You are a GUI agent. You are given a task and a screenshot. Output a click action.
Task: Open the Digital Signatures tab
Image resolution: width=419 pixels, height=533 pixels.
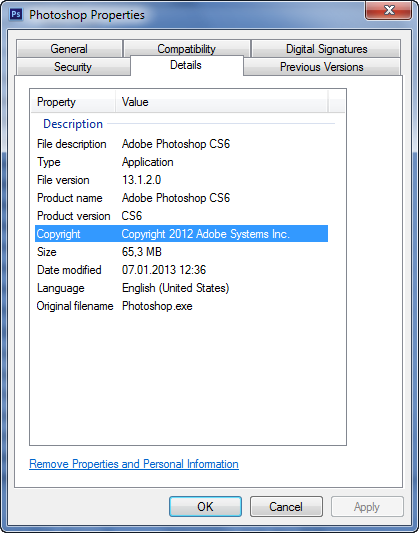(326, 49)
